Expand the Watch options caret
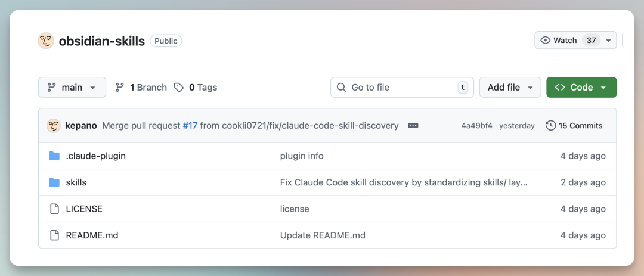The width and height of the screenshot is (644, 276). tap(608, 41)
